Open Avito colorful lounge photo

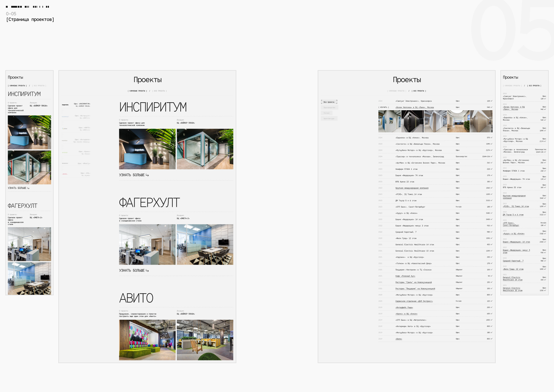(147, 340)
